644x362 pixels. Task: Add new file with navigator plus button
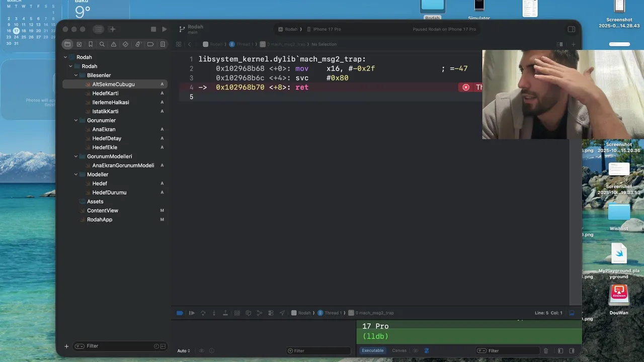pyautogui.click(x=66, y=346)
